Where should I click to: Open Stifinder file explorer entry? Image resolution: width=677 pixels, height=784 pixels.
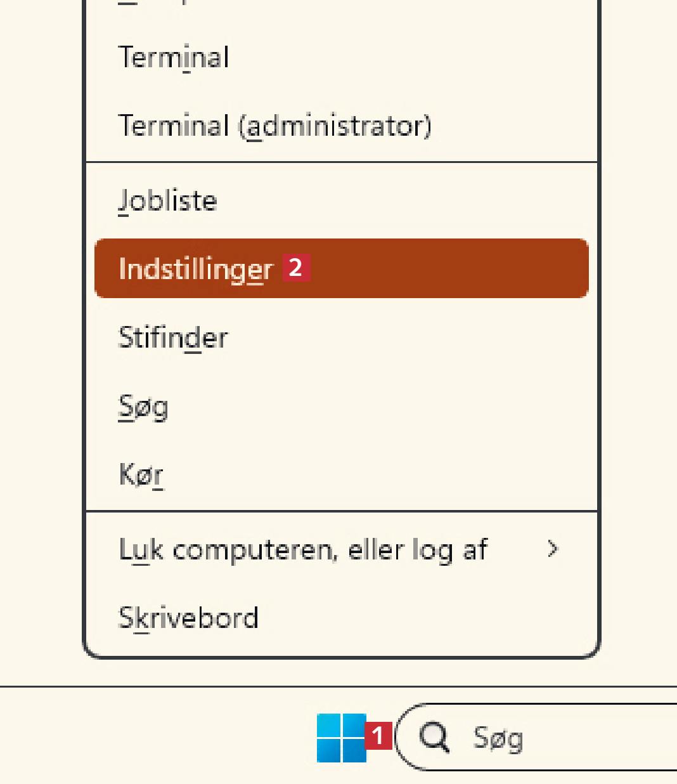173,337
